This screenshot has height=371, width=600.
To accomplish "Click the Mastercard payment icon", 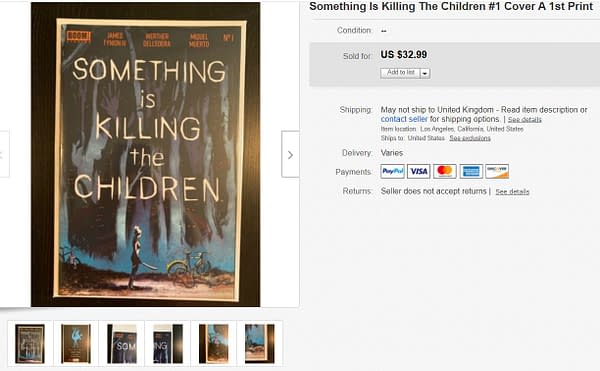I will tap(445, 171).
